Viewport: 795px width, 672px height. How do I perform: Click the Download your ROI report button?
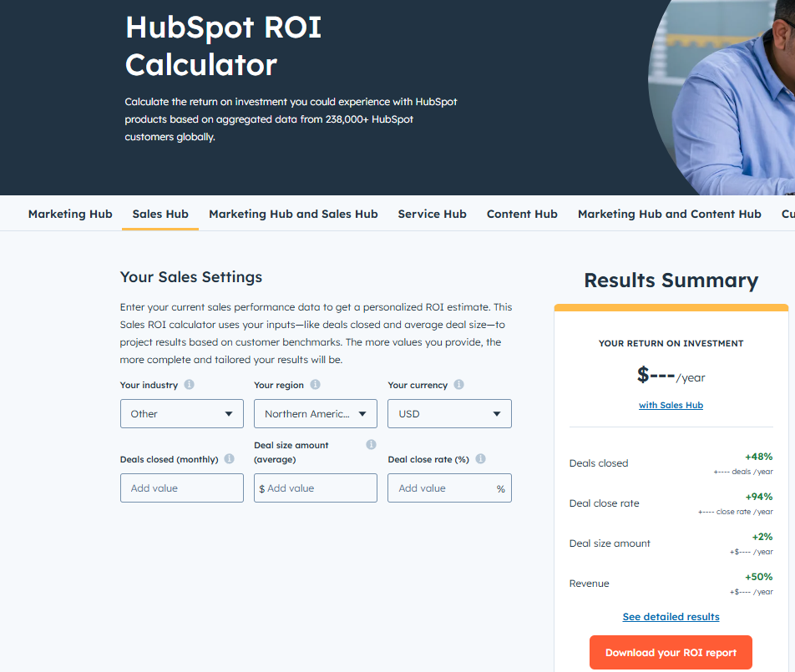(x=671, y=653)
